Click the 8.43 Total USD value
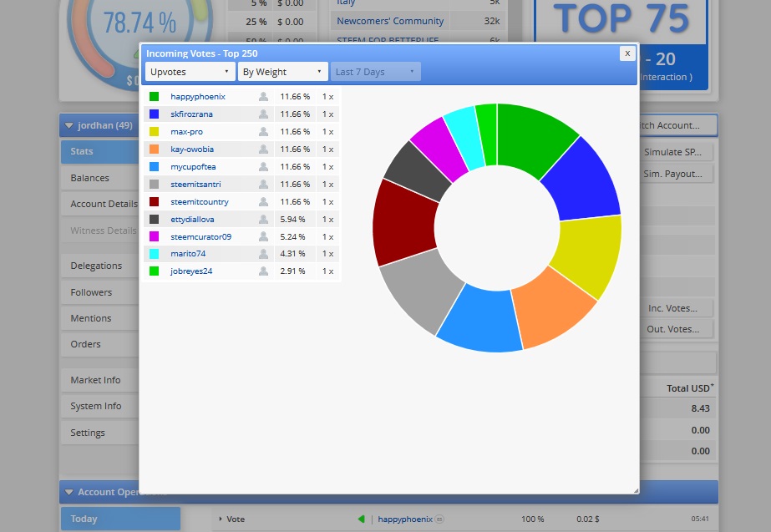The image size is (771, 532). pos(700,408)
